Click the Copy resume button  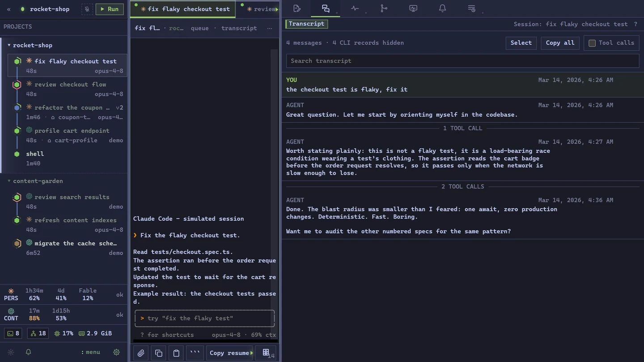click(229, 353)
